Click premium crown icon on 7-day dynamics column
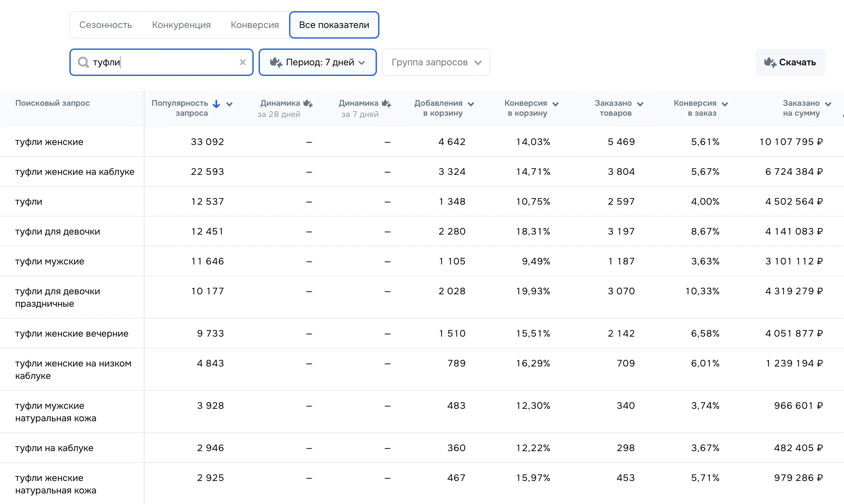Image resolution: width=844 pixels, height=504 pixels. [386, 103]
